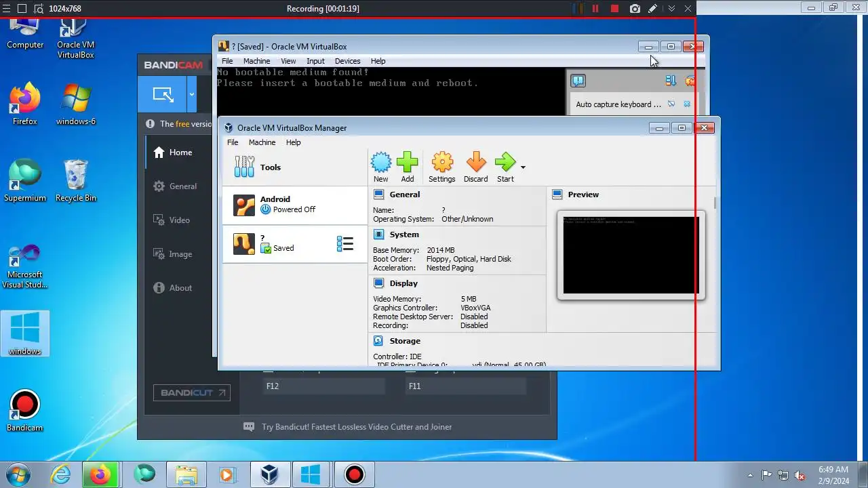
Task: Pause the recording in Bandicam top bar
Action: point(595,9)
